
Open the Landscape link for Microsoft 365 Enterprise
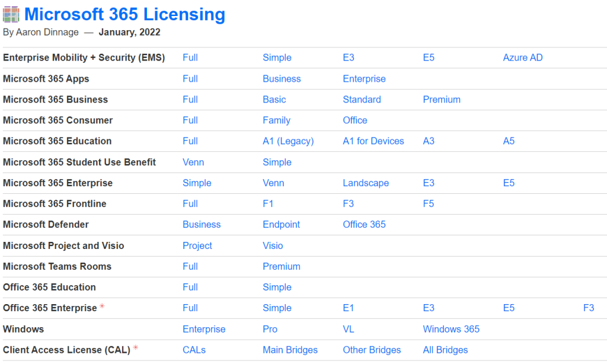point(366,183)
